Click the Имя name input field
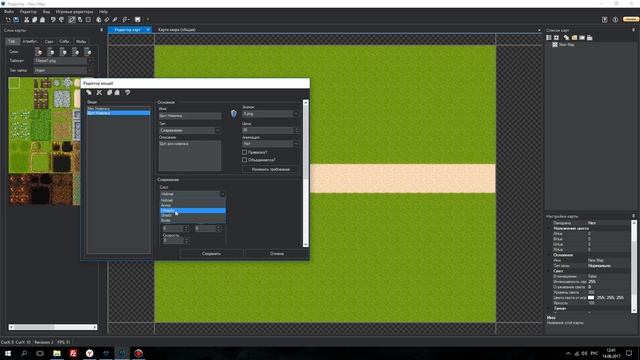This screenshot has width=640, height=360. [190, 116]
